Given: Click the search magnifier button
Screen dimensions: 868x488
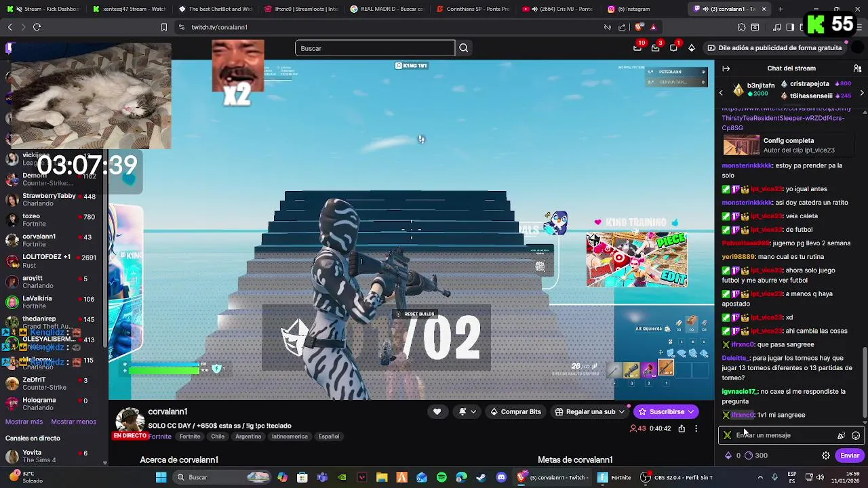Looking at the screenshot, I should (x=464, y=48).
